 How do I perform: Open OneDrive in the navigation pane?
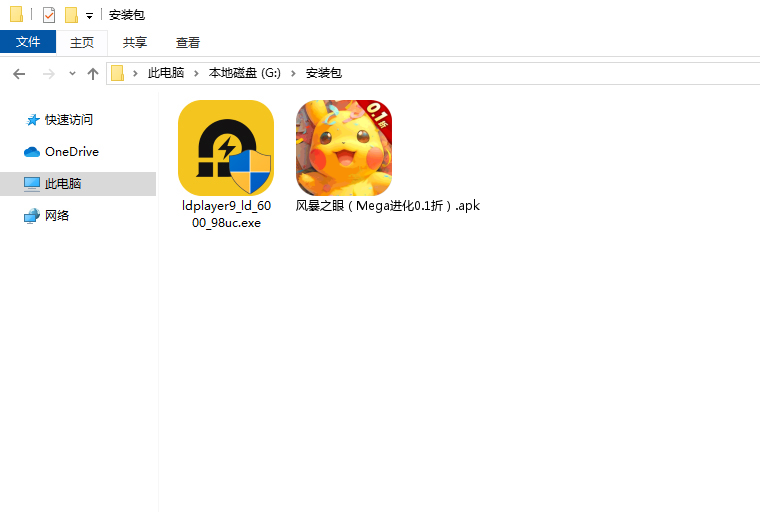(x=71, y=151)
